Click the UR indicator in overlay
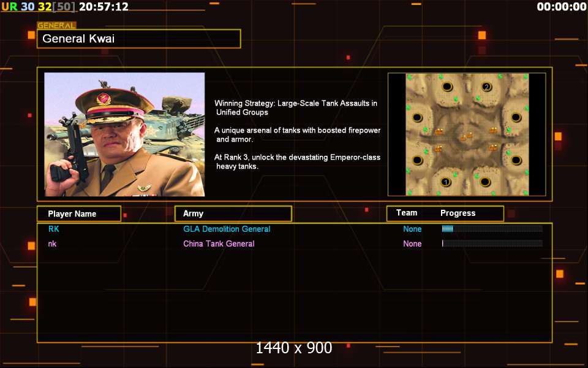The image size is (588, 368). point(9,6)
